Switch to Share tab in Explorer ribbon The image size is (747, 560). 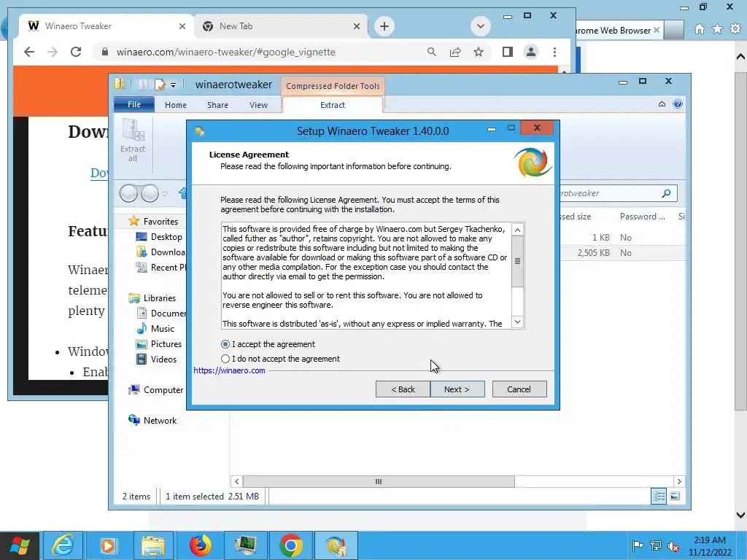[x=217, y=105]
